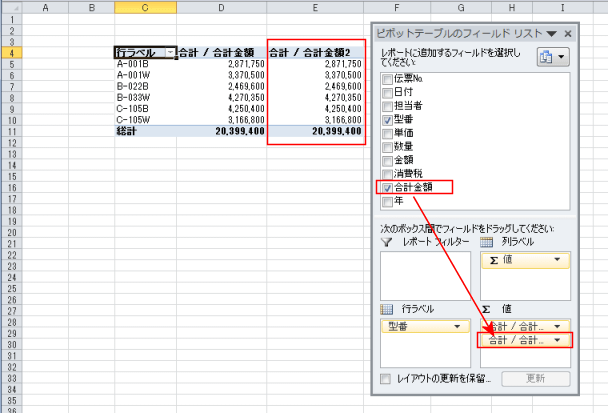The width and height of the screenshot is (608, 413).
Task: Check the 金額 field checkbox
Action: pos(387,161)
